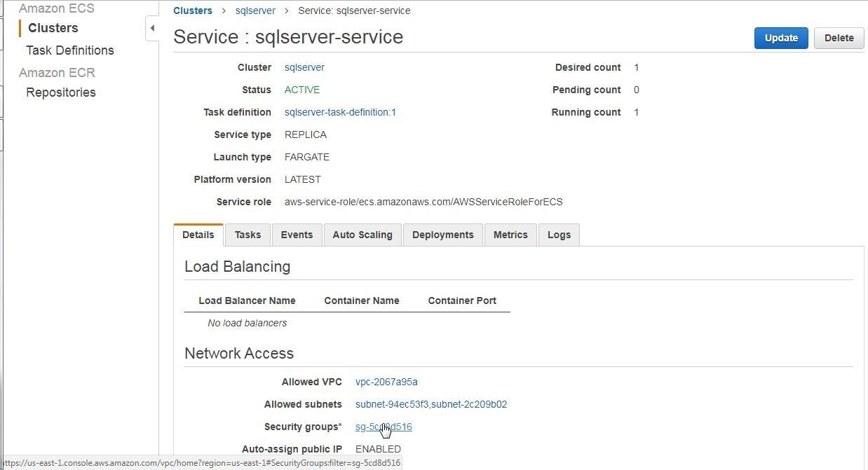The image size is (868, 470).
Task: Click the 'No load balancers' text
Action: point(247,323)
